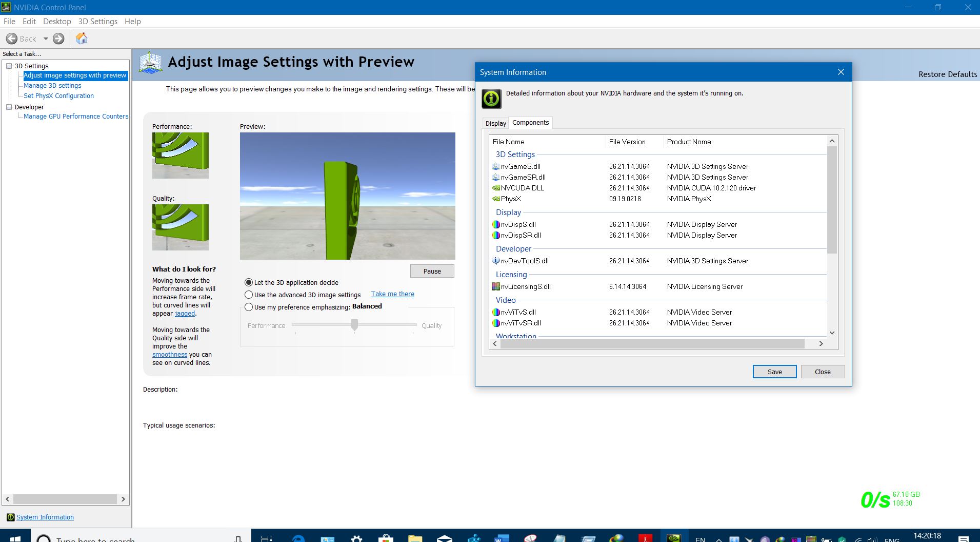Screen dimensions: 980x542
Task: Click the File Name column header
Action: 548,142
